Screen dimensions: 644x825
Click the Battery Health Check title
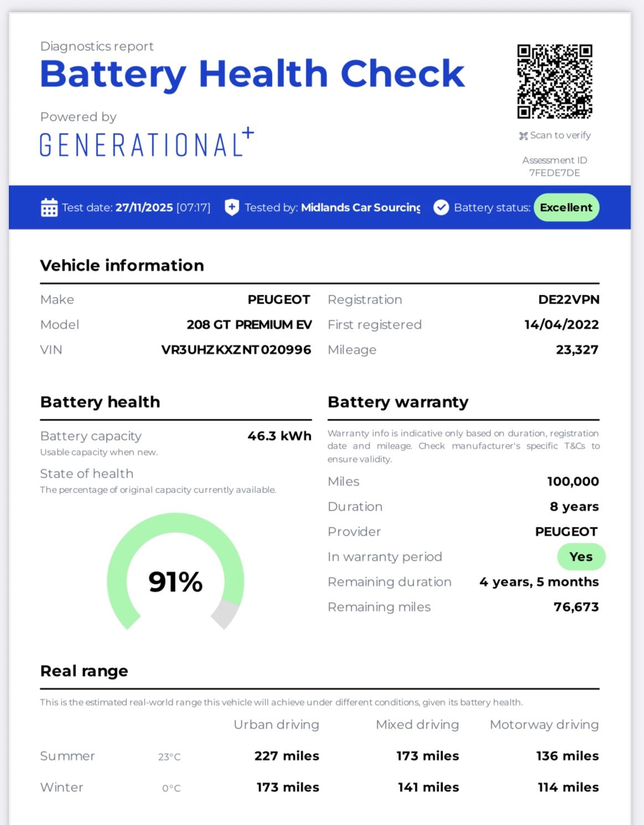coord(252,74)
